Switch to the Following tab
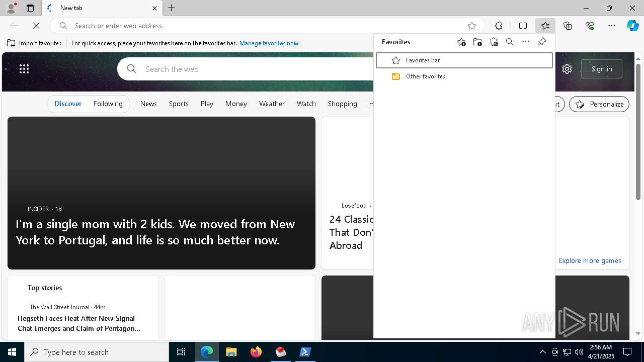 pos(108,104)
